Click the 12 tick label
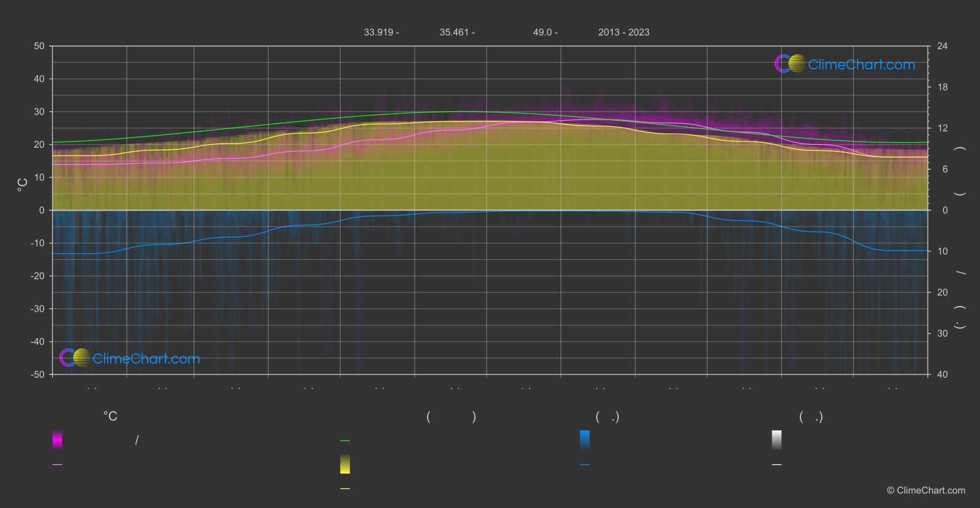Screen dimensions: 980x508 click(x=942, y=128)
